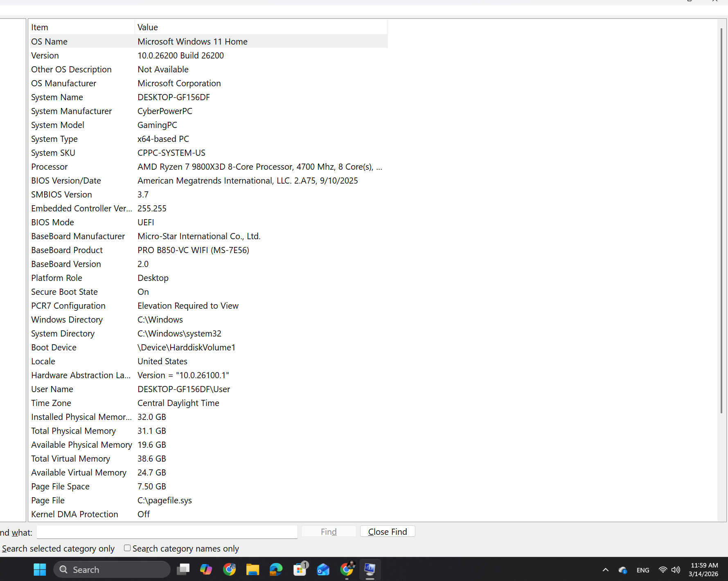Select the Available Physical Memory row
Image resolution: width=728 pixels, height=581 pixels.
click(209, 444)
